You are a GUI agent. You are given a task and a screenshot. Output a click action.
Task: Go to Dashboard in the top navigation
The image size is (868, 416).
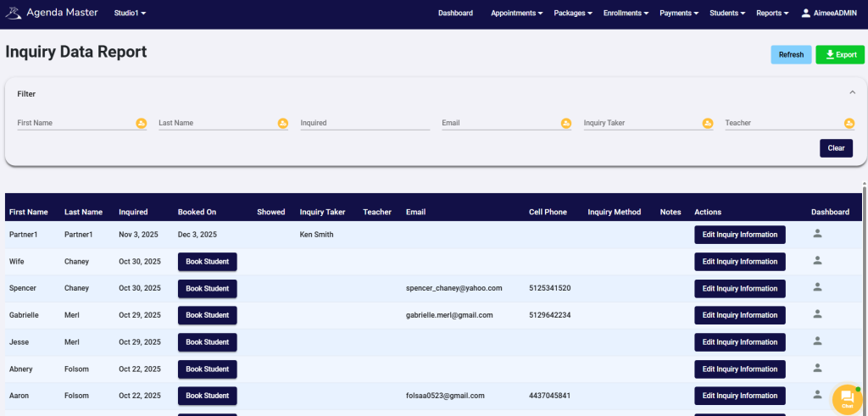[455, 14]
